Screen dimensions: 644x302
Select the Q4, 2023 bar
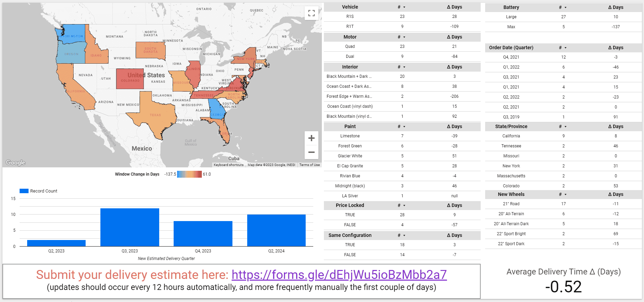coord(203,233)
